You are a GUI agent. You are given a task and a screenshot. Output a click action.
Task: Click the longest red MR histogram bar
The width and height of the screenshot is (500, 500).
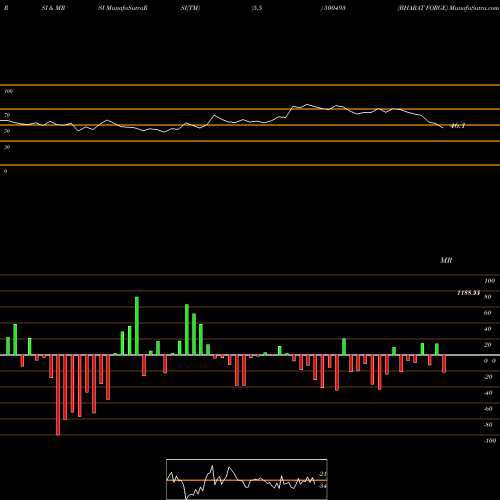click(x=58, y=395)
